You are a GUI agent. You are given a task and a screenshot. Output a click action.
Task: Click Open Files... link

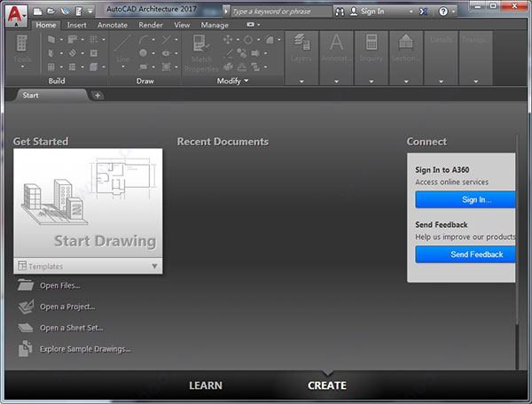pyautogui.click(x=60, y=285)
